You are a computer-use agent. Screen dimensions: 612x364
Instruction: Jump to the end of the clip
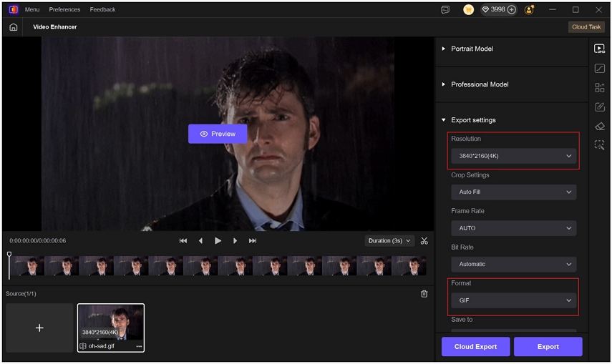tap(253, 241)
